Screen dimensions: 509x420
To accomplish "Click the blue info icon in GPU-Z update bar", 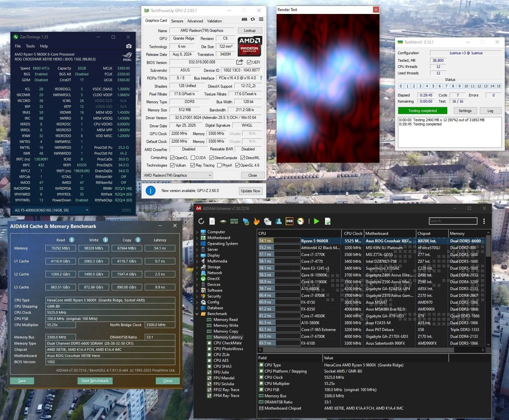I will coord(151,191).
